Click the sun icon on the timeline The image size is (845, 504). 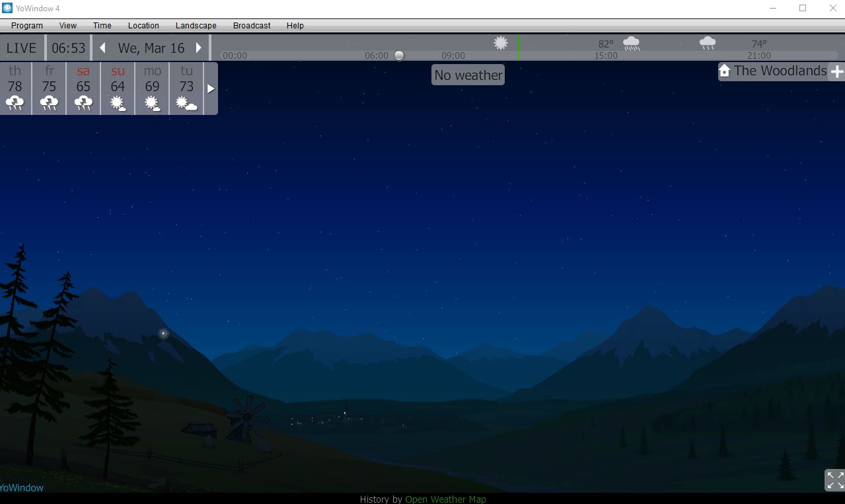[501, 44]
